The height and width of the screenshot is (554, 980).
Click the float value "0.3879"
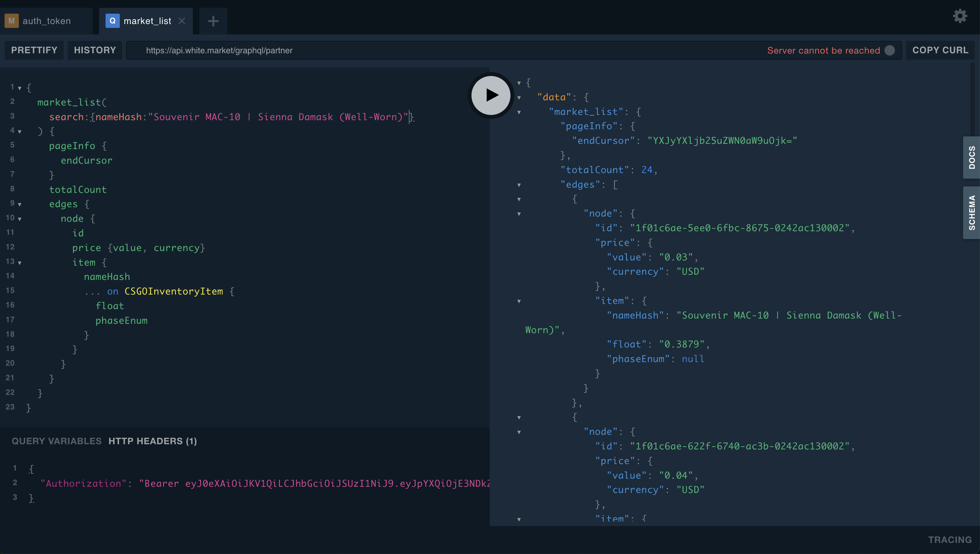tap(682, 344)
